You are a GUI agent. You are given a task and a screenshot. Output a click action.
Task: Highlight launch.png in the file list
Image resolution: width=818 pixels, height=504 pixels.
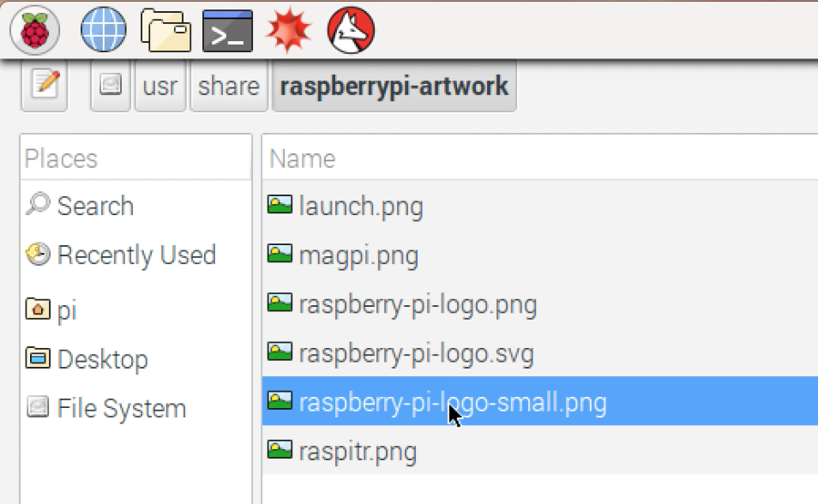360,206
